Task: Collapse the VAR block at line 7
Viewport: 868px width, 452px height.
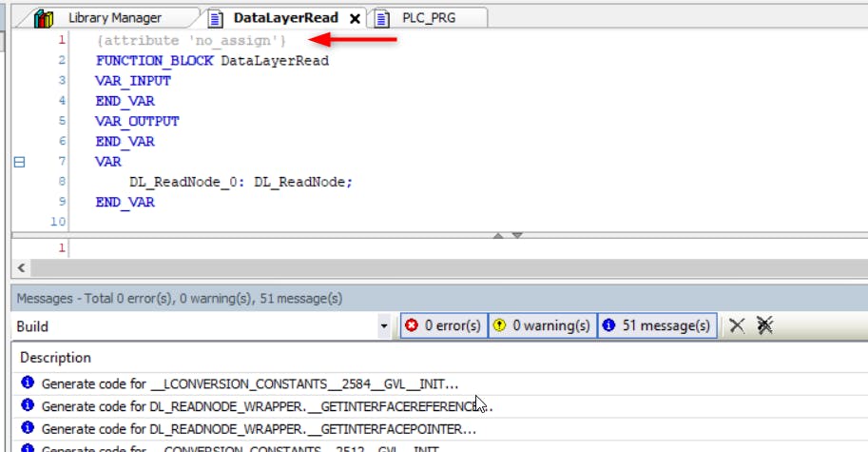Action: click(x=19, y=163)
